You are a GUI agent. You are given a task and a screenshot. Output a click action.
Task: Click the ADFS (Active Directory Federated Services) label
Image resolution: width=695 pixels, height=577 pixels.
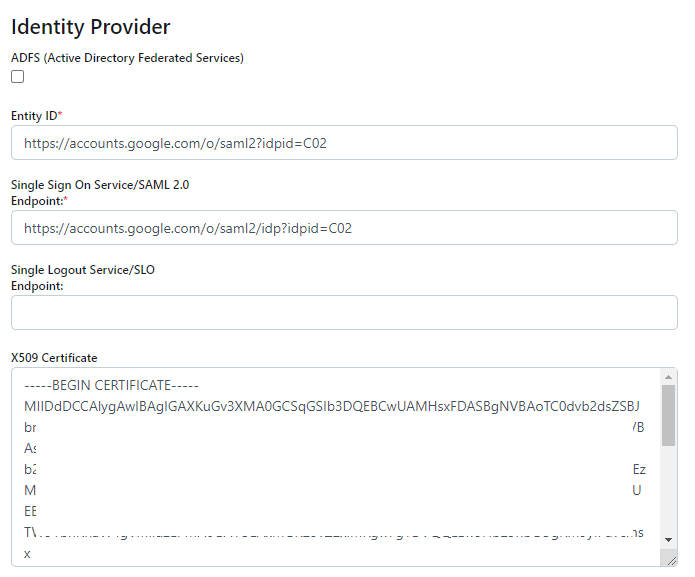(127, 58)
